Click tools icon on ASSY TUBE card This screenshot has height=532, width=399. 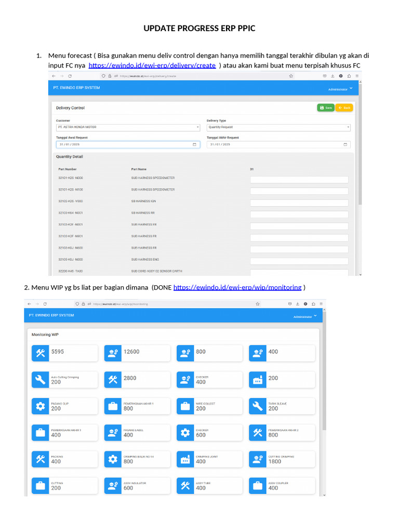point(185,486)
